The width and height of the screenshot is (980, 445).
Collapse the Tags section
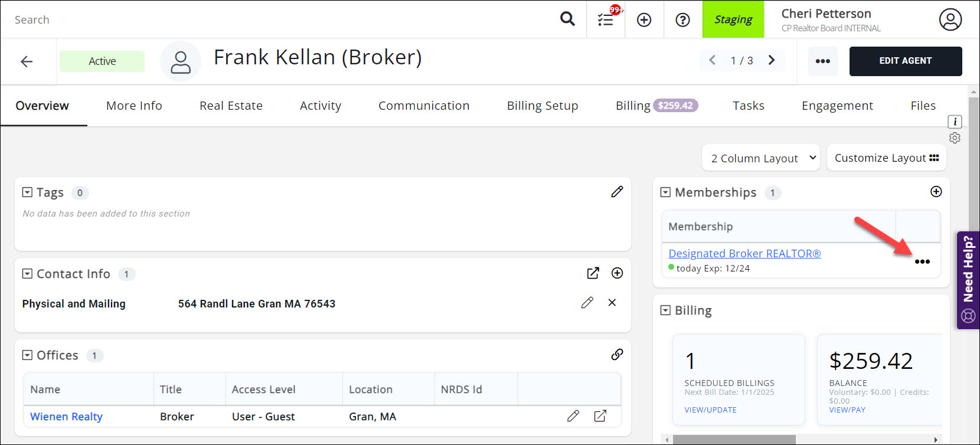click(x=27, y=192)
